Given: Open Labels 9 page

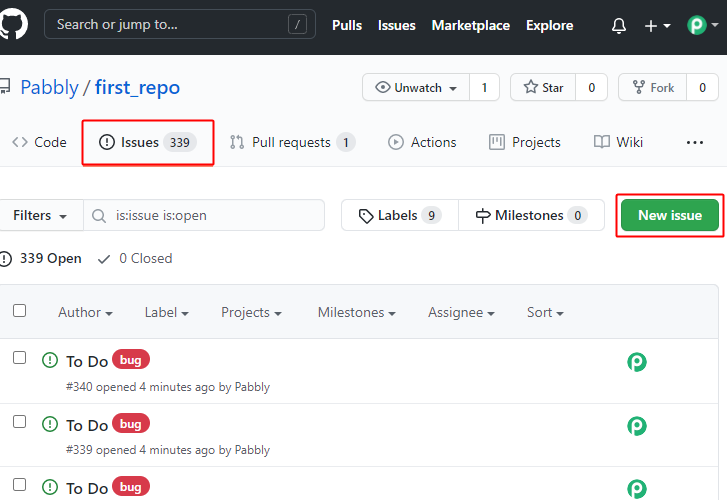Looking at the screenshot, I should (x=400, y=215).
